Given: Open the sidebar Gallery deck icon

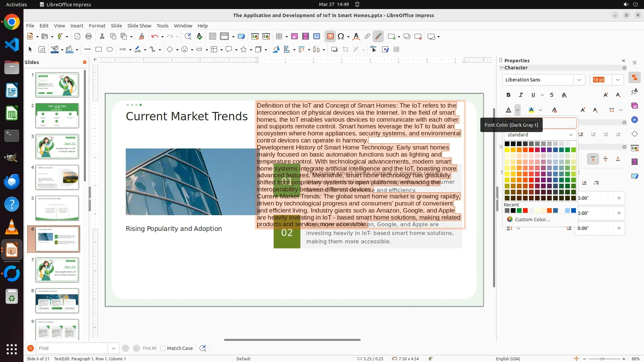Looking at the screenshot, I should pos(635,106).
